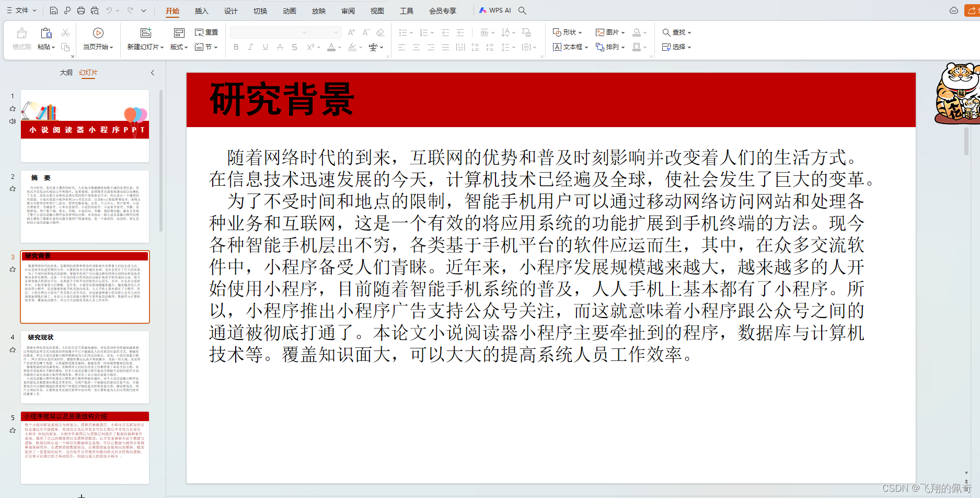980x498 pixels.
Task: Click the save document icon
Action: (x=54, y=10)
